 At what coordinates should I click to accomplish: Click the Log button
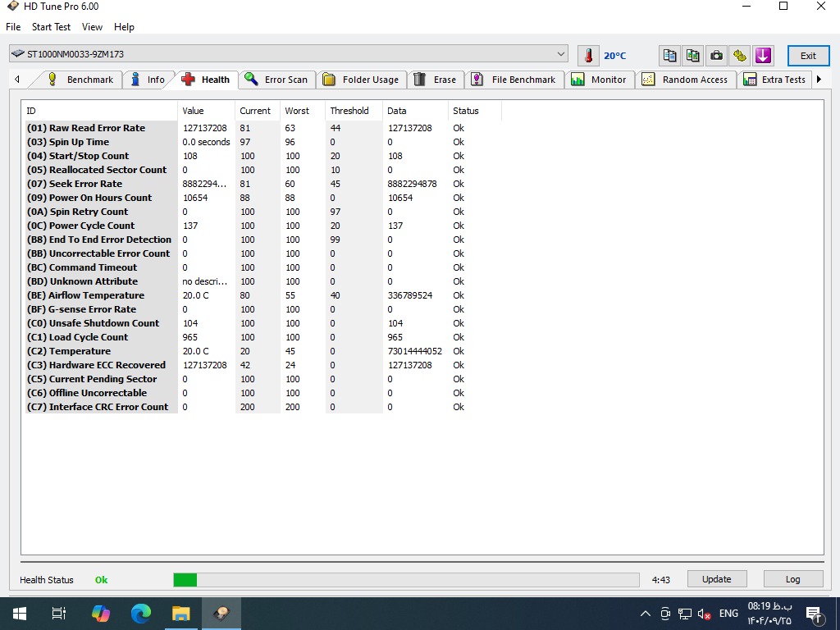792,579
